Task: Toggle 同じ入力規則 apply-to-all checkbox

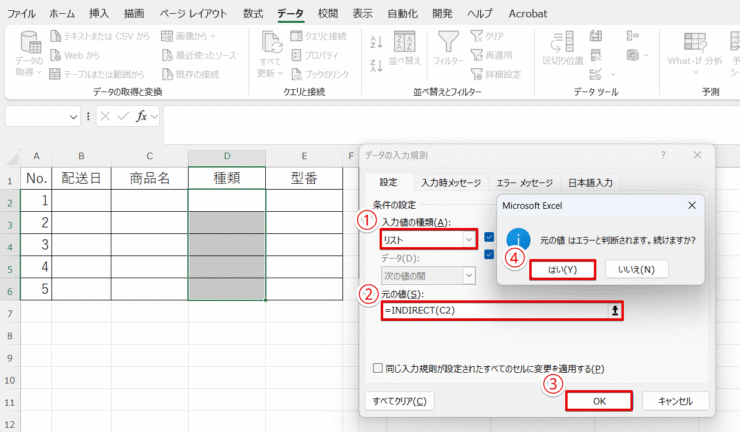Action: pyautogui.click(x=378, y=368)
